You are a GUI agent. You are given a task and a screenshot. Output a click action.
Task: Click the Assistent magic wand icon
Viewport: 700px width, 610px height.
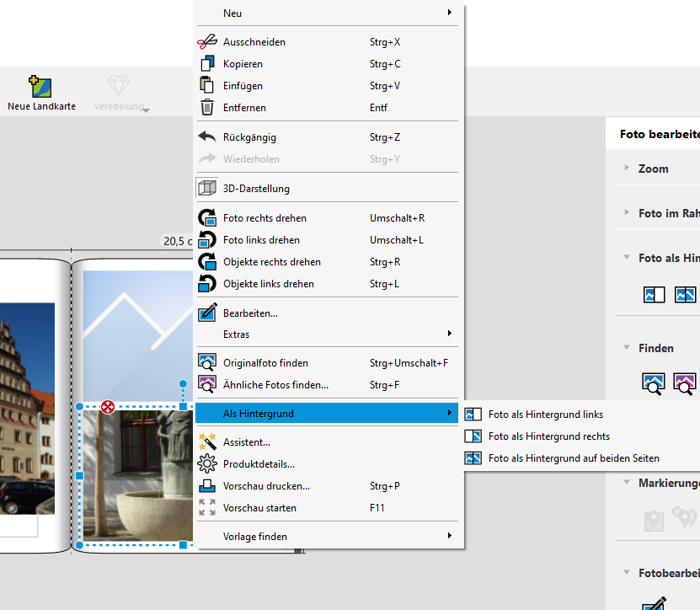(207, 441)
